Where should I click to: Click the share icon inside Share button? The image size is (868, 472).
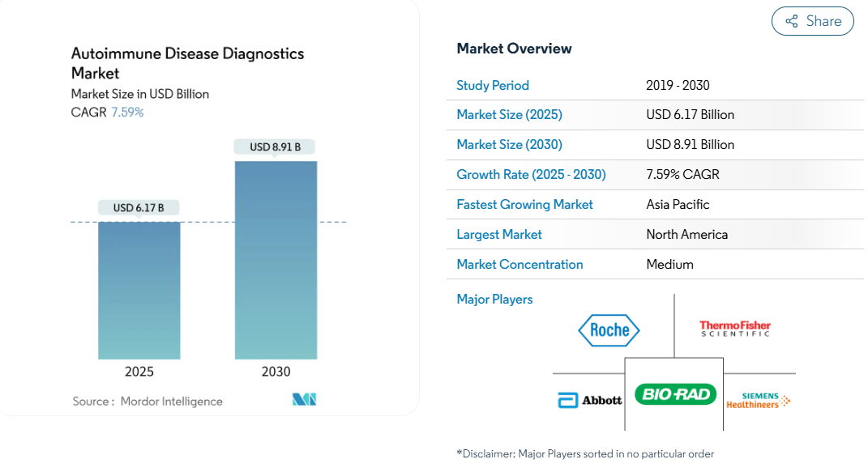click(792, 21)
